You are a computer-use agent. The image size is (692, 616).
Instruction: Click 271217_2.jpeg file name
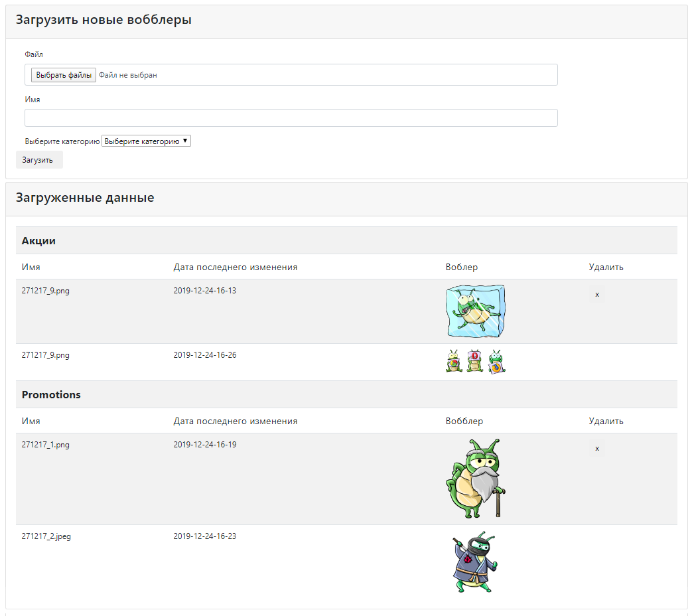46,536
